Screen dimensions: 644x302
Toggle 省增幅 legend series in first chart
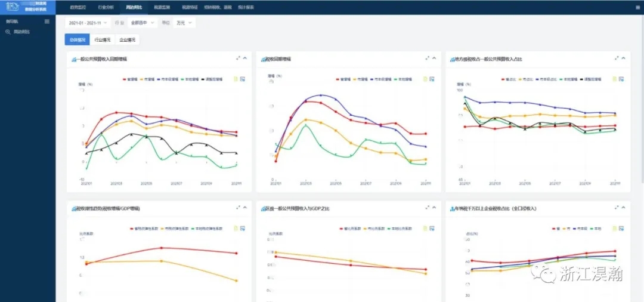(x=129, y=79)
